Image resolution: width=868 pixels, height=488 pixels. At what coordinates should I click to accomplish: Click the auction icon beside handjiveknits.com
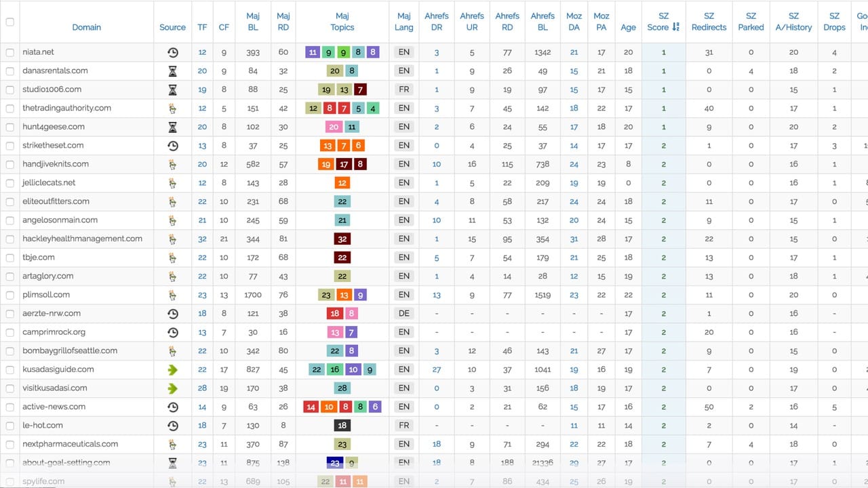point(173,163)
